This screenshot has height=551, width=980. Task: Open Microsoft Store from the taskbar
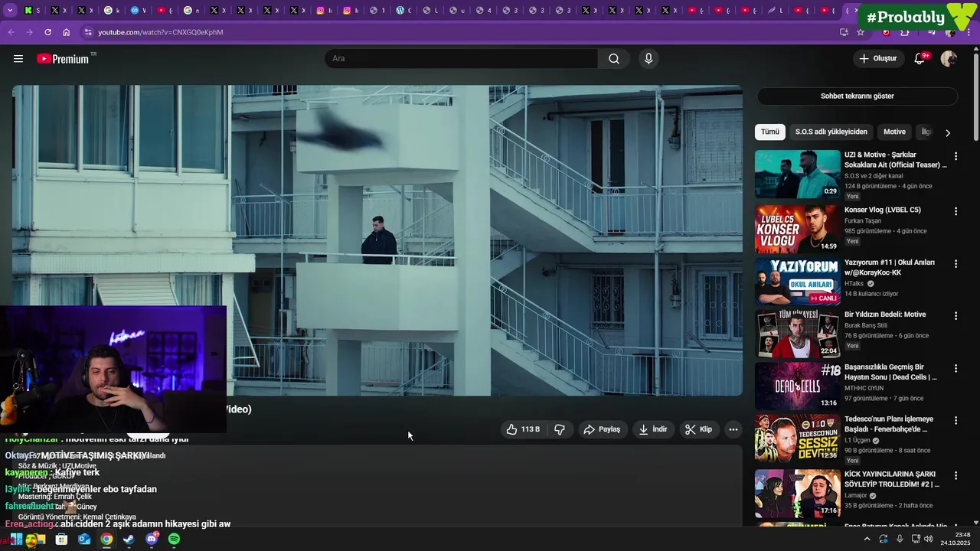[x=61, y=540]
